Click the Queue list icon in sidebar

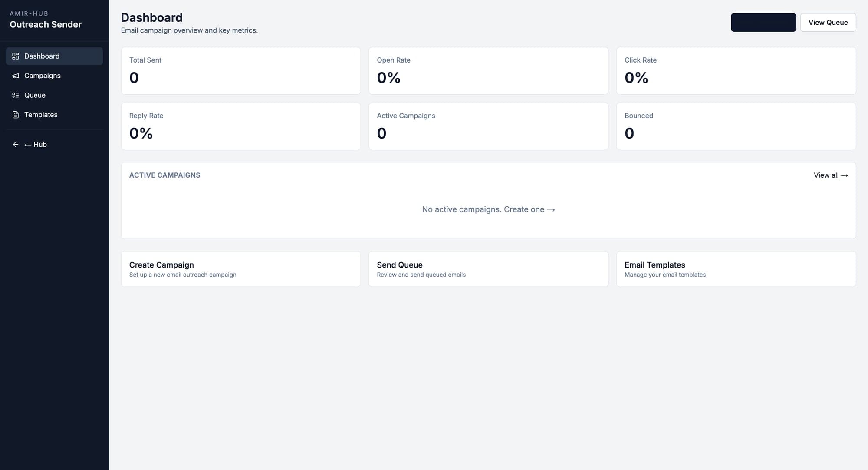click(x=16, y=95)
